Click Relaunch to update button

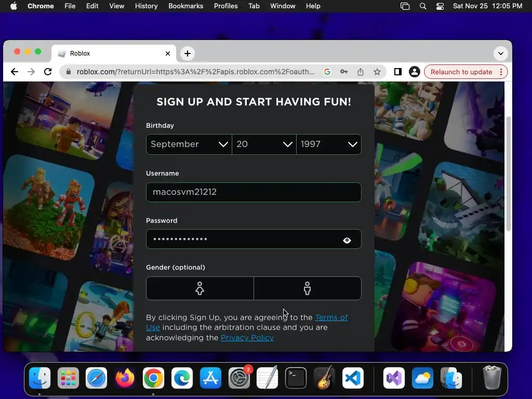pos(461,72)
